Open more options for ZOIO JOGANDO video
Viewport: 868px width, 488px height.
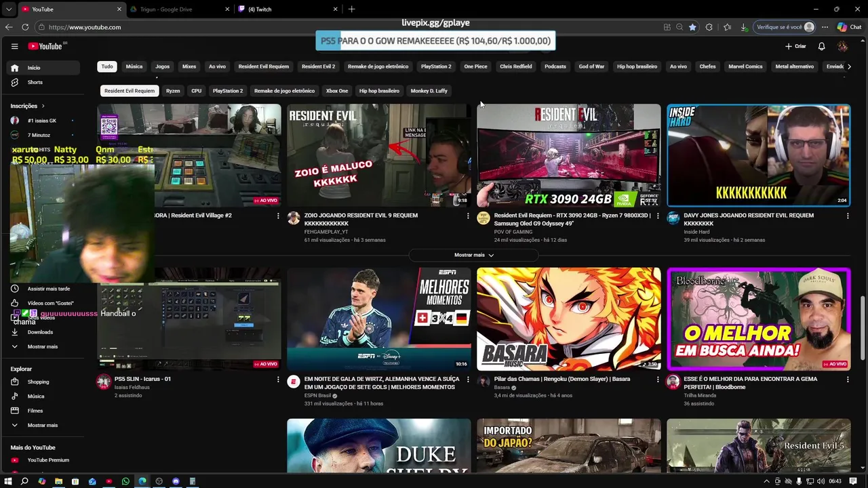468,216
